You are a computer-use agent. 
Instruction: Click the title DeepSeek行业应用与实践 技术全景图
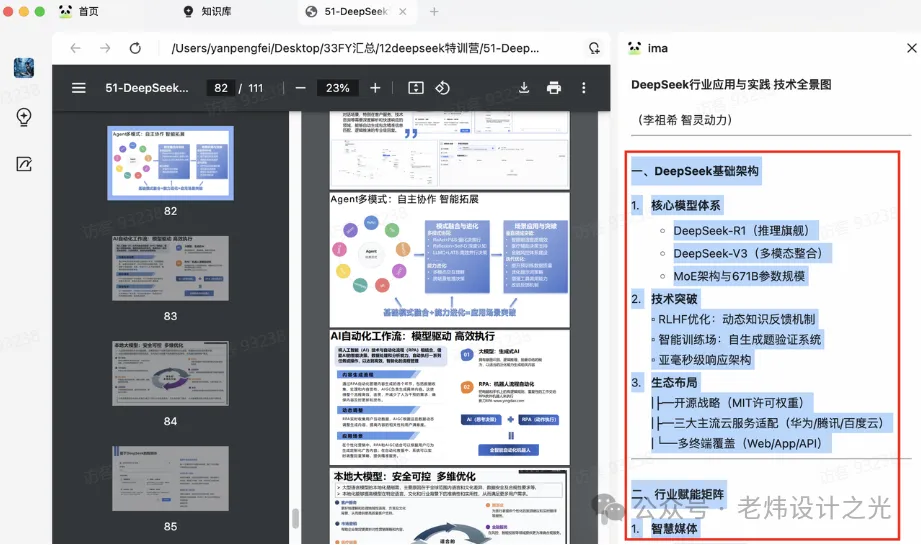731,85
